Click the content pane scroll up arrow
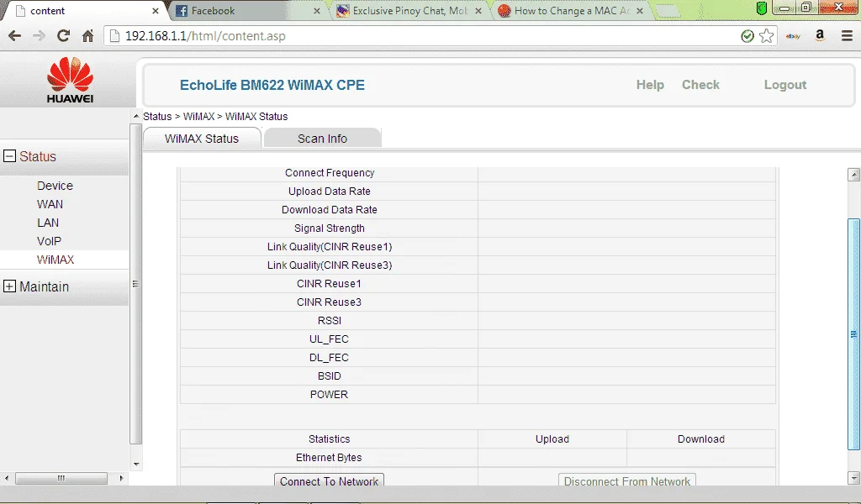Viewport: 861px width, 504px height. (853, 175)
